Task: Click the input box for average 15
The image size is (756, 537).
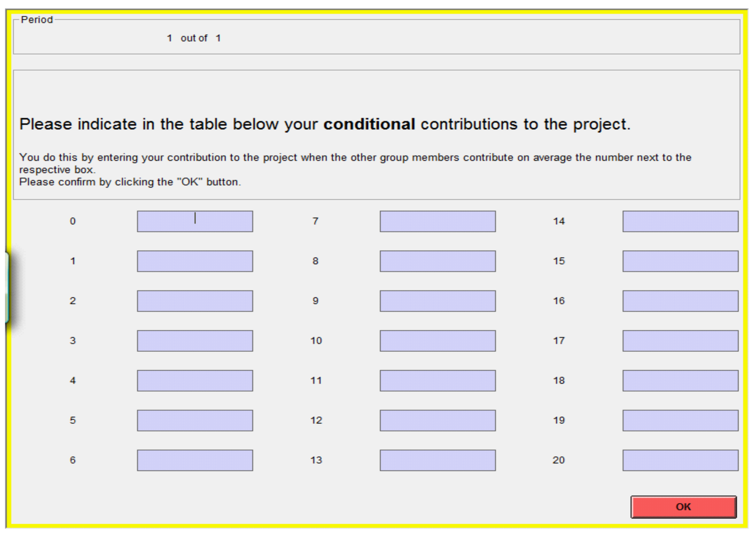Action: coord(680,261)
